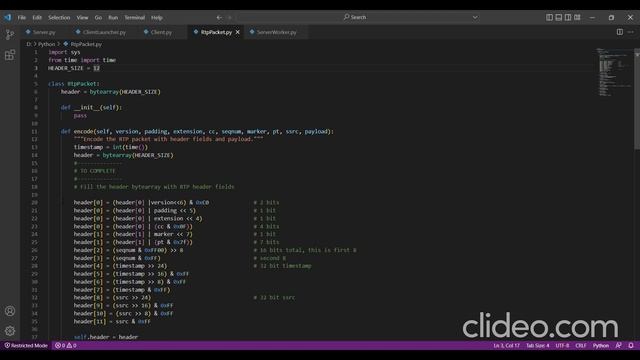
Task: Split the editor to the right
Action: (x=620, y=32)
